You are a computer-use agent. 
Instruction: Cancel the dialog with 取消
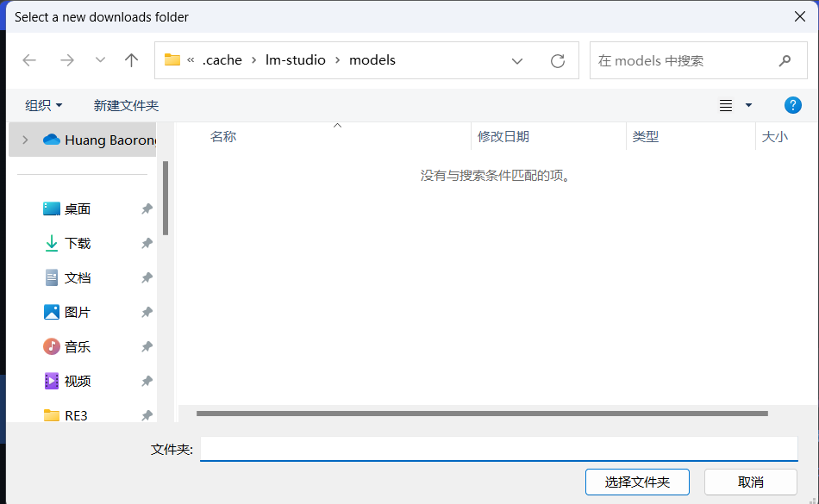(751, 482)
